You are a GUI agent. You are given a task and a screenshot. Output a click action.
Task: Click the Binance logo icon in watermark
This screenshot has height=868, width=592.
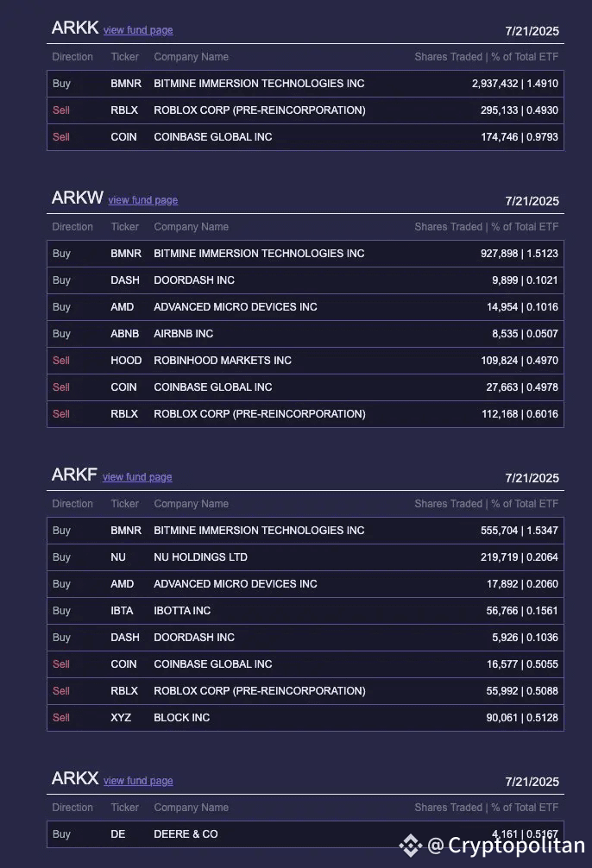(x=411, y=846)
